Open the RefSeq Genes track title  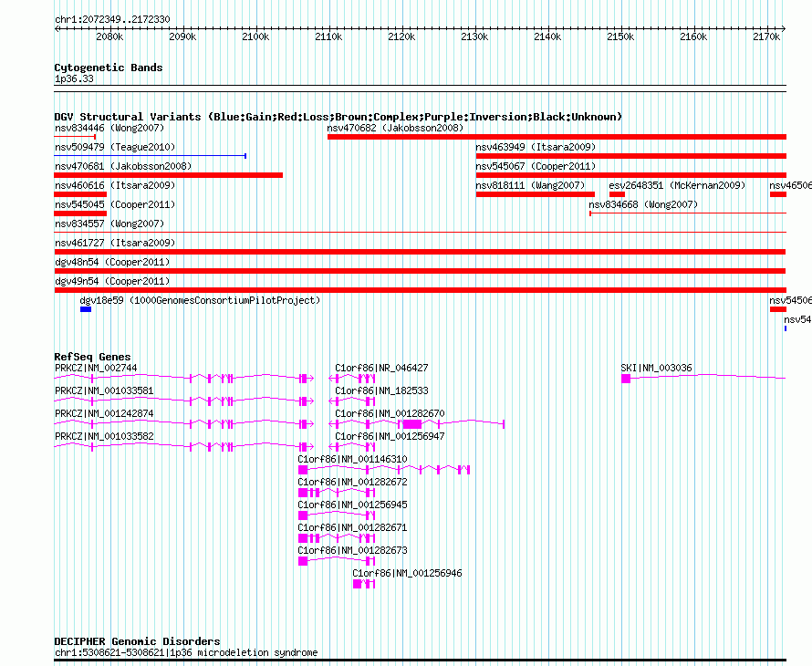click(92, 357)
